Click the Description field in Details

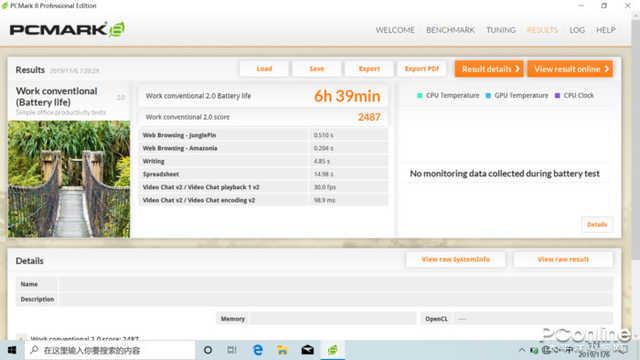[336, 299]
